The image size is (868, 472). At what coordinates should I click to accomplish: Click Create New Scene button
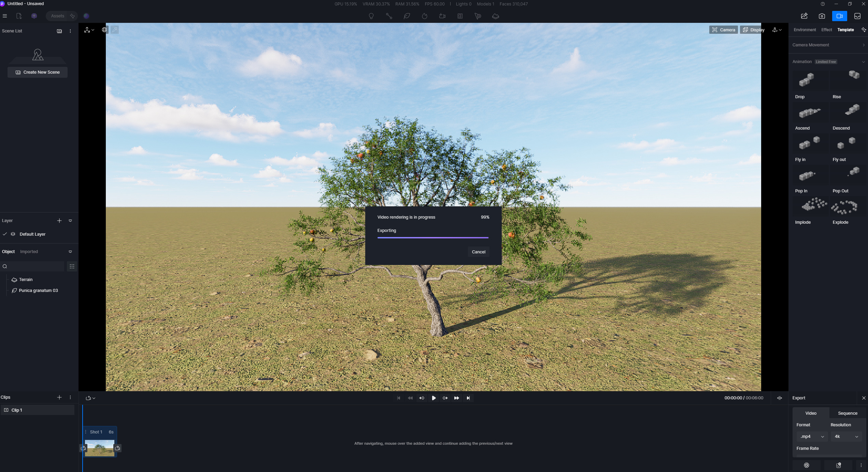click(38, 72)
